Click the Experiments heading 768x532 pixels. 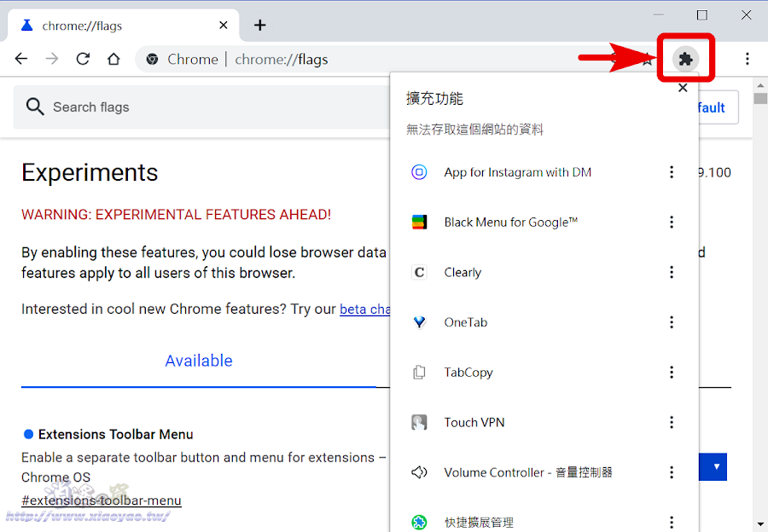(90, 172)
